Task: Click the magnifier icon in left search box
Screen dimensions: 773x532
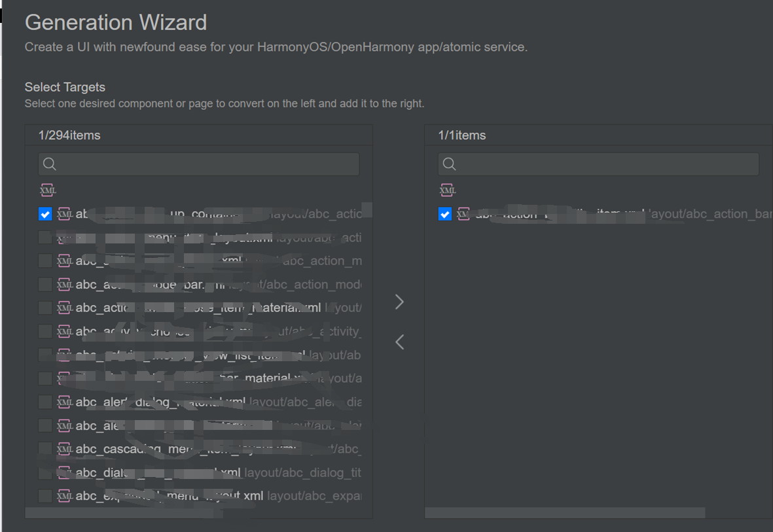Action: (50, 164)
